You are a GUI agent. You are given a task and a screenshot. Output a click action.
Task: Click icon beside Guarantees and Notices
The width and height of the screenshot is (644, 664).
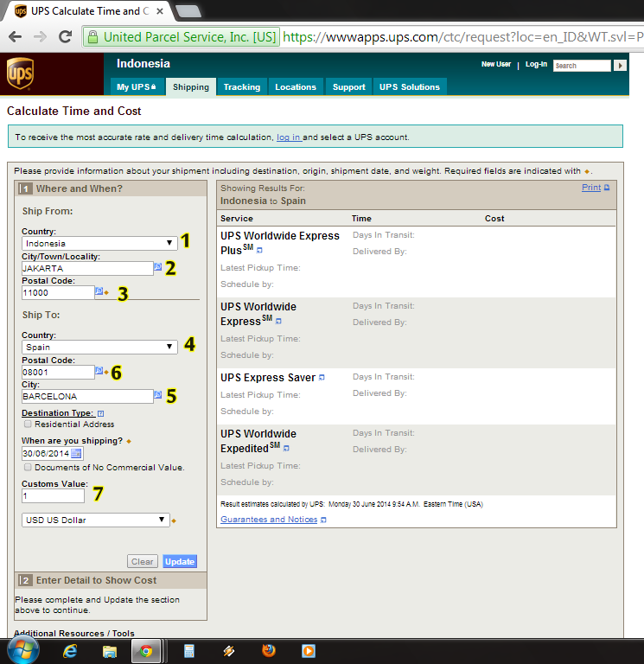pyautogui.click(x=323, y=520)
